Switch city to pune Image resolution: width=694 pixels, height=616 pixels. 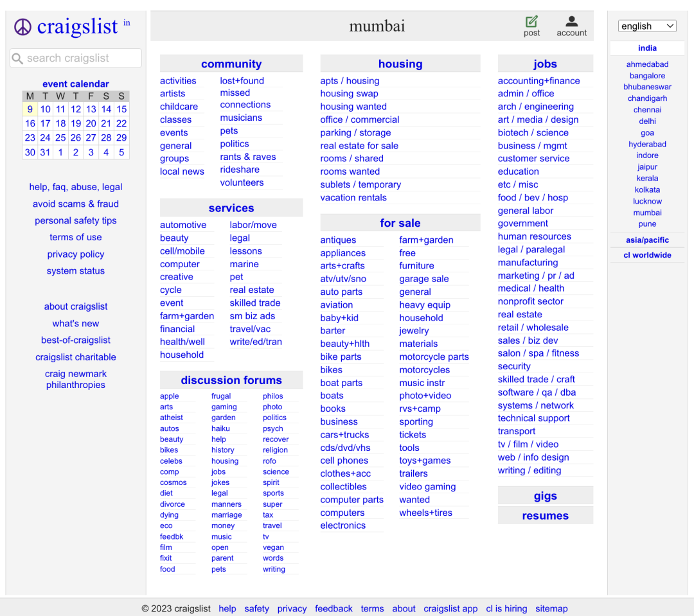click(647, 224)
